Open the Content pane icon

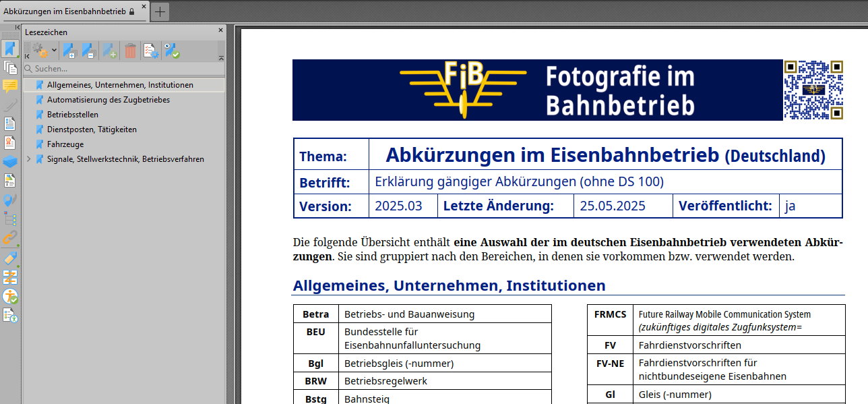click(x=9, y=181)
